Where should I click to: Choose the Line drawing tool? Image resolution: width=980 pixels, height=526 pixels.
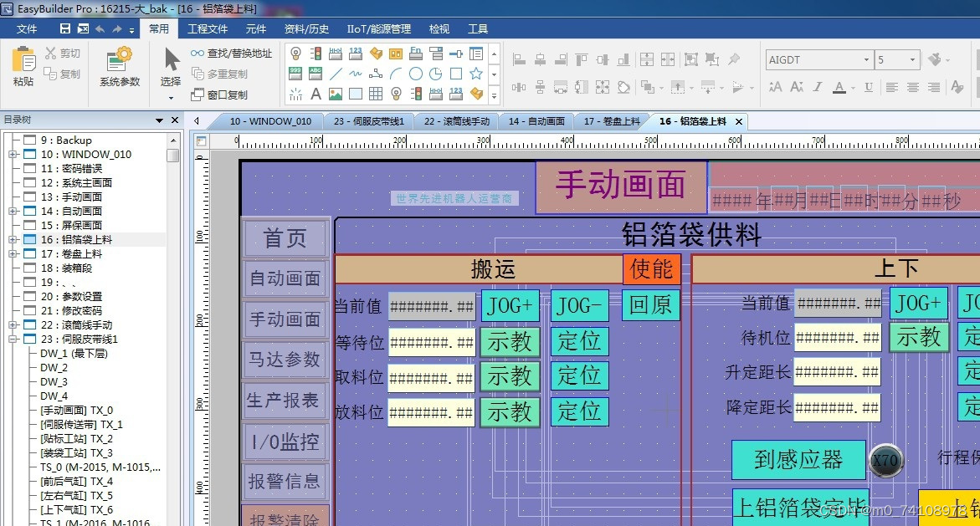(336, 74)
